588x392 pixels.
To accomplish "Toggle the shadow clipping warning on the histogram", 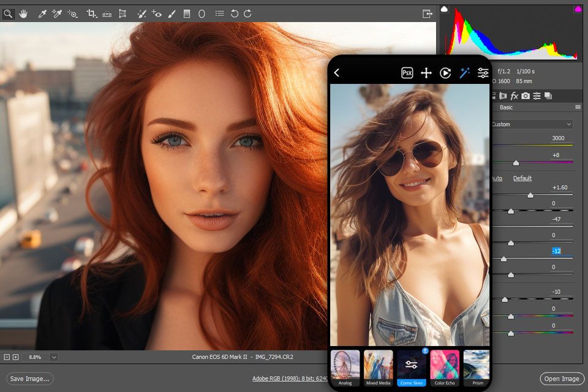I will click(x=445, y=9).
